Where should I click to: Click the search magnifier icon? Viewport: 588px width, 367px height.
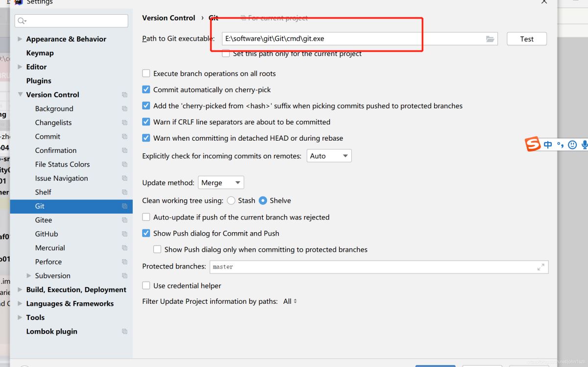[22, 21]
